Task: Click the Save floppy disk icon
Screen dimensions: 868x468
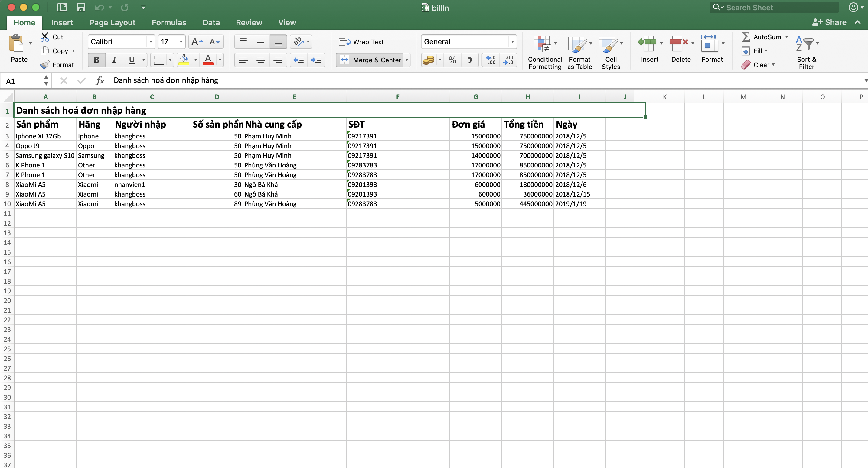Action: coord(81,7)
